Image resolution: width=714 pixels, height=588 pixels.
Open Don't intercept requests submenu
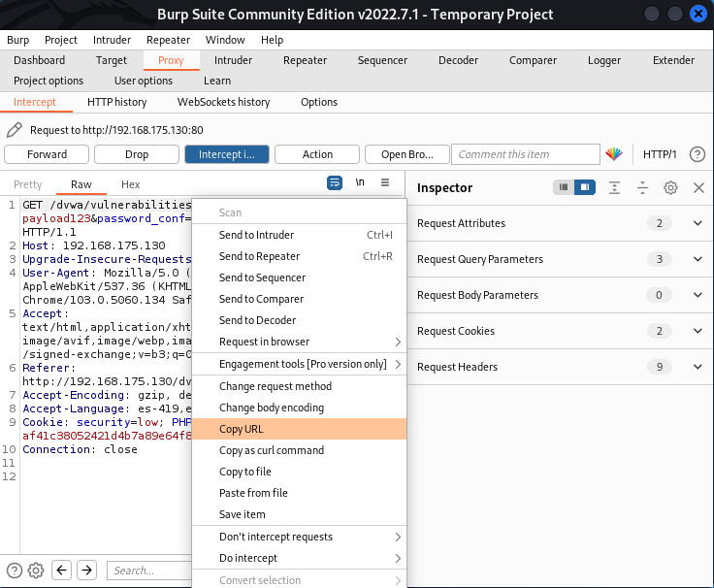pos(299,537)
